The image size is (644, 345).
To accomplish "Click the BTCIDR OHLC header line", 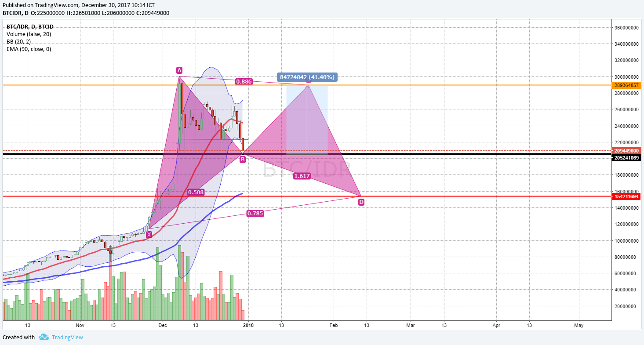I will click(86, 13).
